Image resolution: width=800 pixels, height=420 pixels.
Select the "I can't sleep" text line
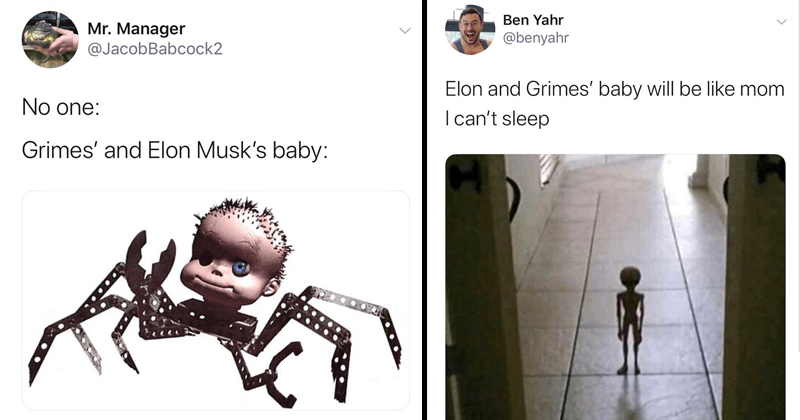click(497, 119)
